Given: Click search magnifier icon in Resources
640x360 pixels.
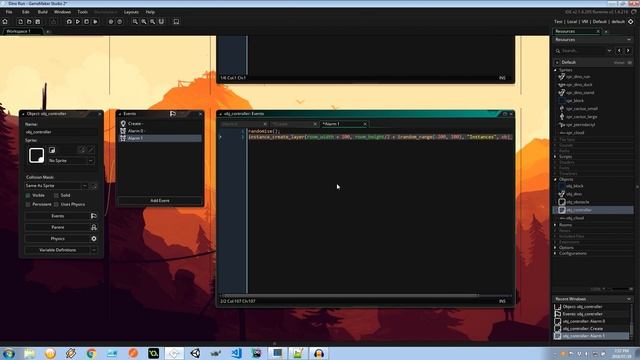Looking at the screenshot, I should (558, 51).
